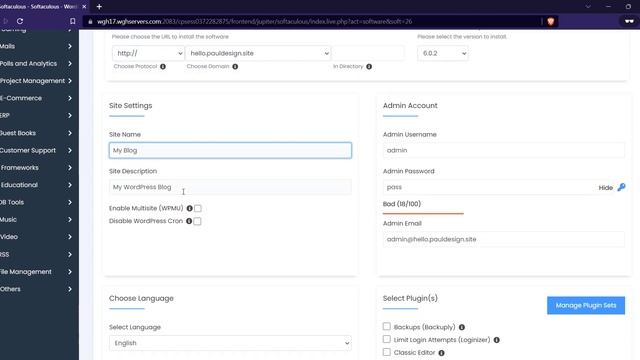Click the Manage Plugin Sets button

pyautogui.click(x=586, y=305)
